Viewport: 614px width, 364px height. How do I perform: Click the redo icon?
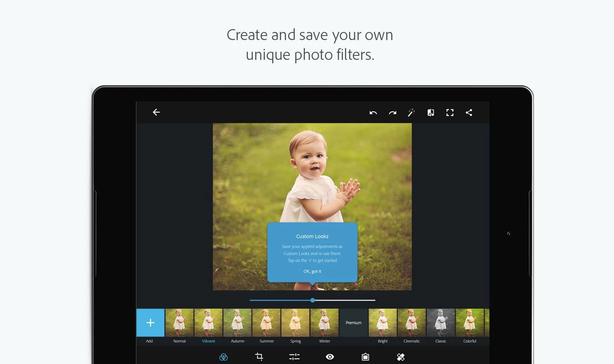click(392, 113)
